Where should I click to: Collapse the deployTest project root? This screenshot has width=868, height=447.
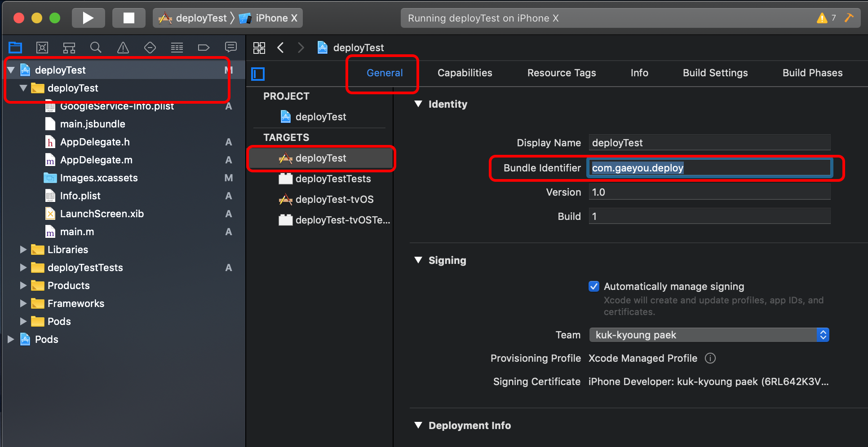pyautogui.click(x=11, y=70)
